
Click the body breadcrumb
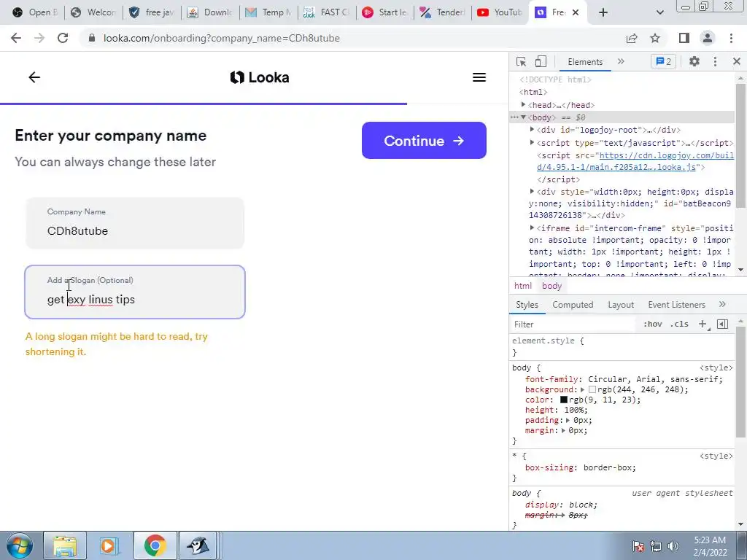(551, 286)
